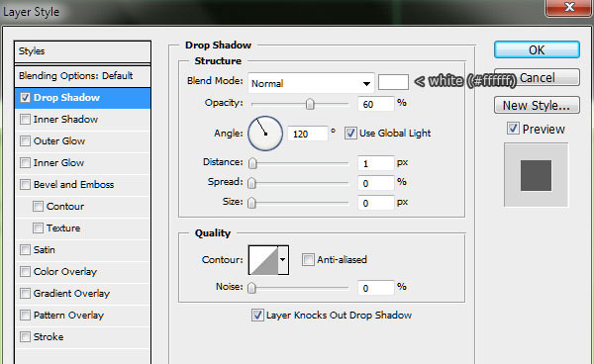The width and height of the screenshot is (594, 364).
Task: Click the Spread slider handle
Action: pyautogui.click(x=251, y=183)
